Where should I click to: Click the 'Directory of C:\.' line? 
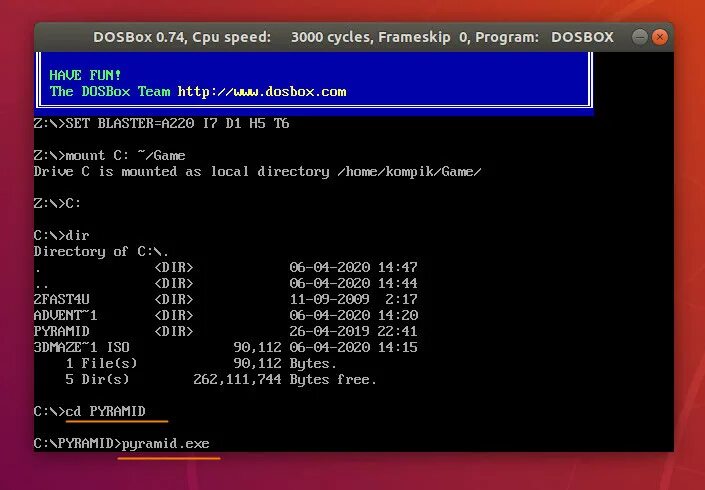pos(101,251)
